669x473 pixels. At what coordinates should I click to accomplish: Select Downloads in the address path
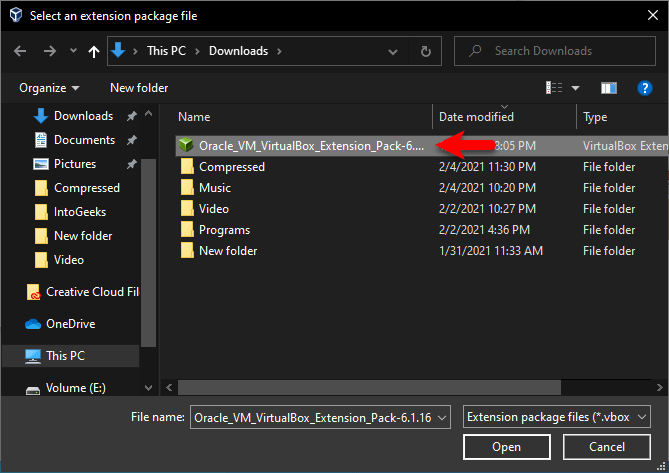(x=239, y=51)
